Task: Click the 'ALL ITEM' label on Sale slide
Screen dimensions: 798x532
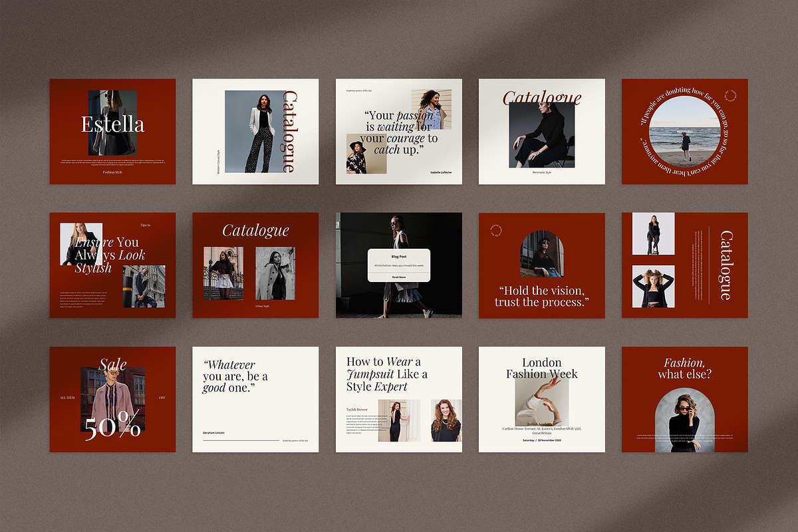Action: pos(68,398)
